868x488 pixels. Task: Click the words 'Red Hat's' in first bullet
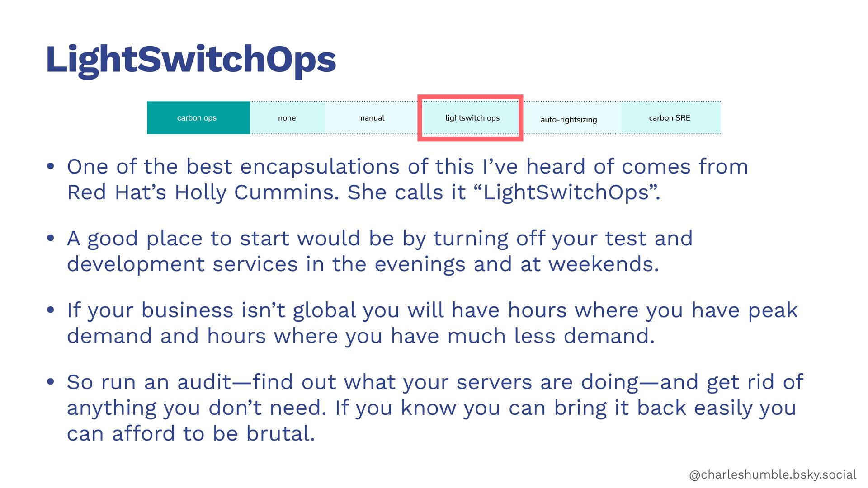(117, 192)
